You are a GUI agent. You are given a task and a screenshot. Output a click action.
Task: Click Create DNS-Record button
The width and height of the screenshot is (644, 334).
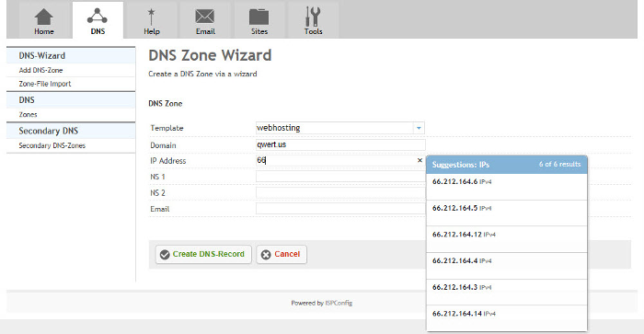pyautogui.click(x=203, y=254)
